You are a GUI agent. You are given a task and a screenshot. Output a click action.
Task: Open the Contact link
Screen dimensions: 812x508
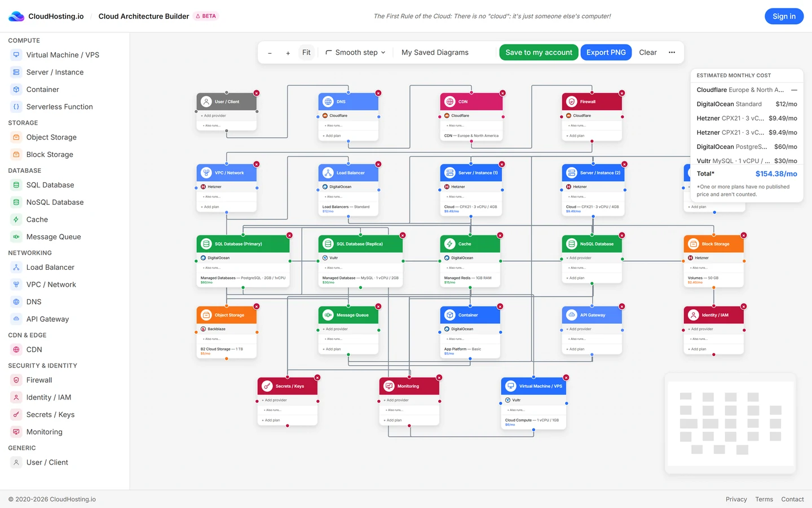(792, 500)
